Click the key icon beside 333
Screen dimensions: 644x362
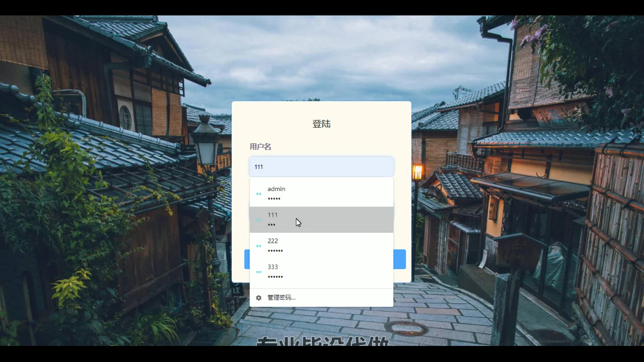click(259, 272)
